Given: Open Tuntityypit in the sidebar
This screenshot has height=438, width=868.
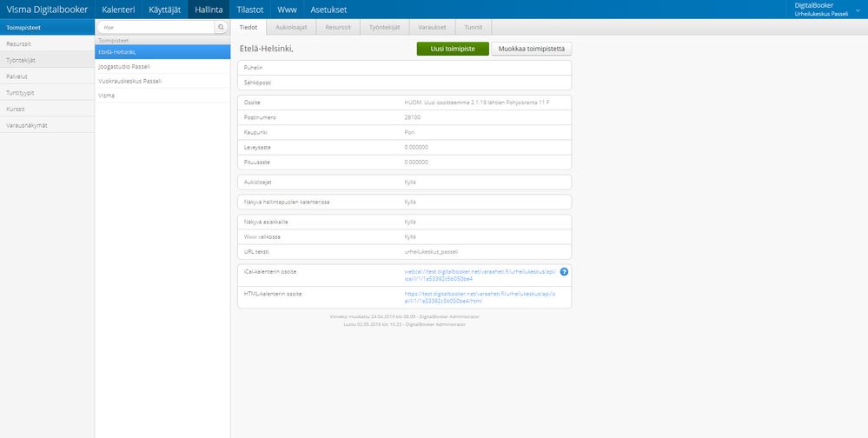Looking at the screenshot, I should pos(47,92).
